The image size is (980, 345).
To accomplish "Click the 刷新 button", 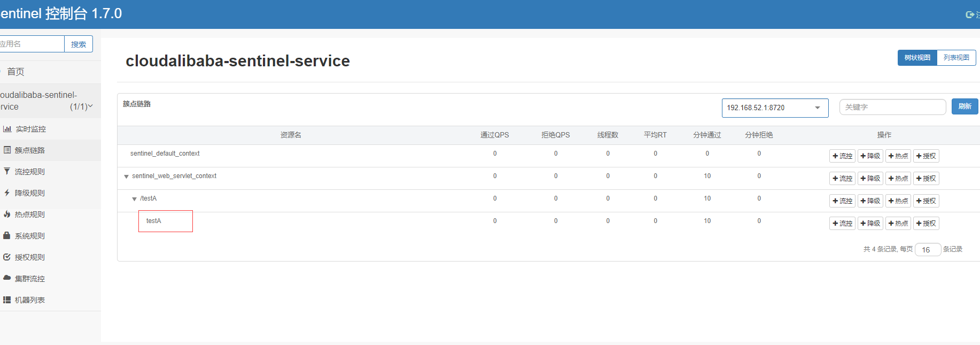I will coord(965,106).
